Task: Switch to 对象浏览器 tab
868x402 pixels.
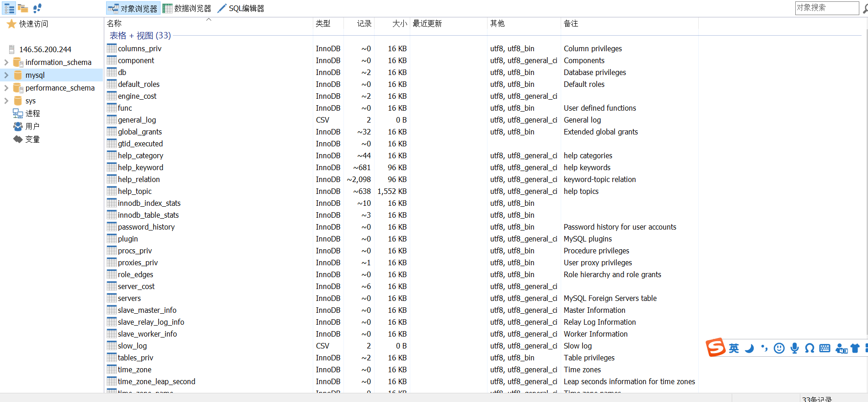Action: 133,8
